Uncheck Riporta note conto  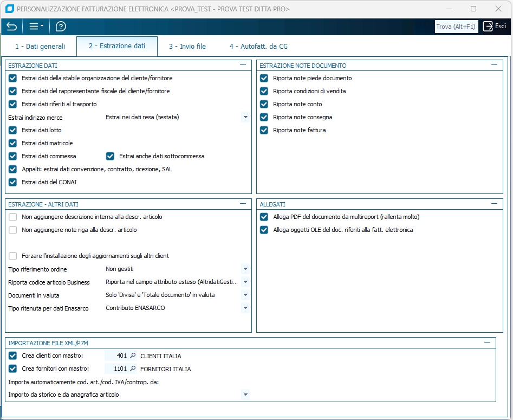pyautogui.click(x=264, y=104)
